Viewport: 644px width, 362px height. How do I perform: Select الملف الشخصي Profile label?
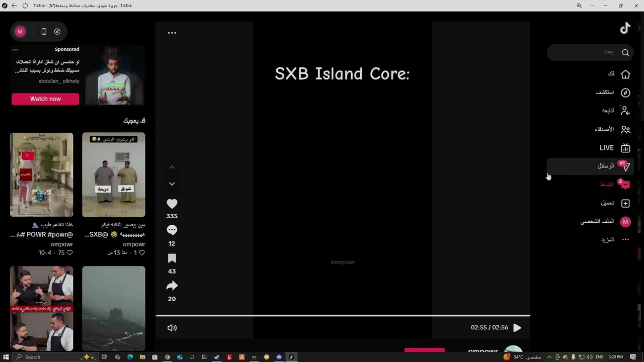[597, 221]
